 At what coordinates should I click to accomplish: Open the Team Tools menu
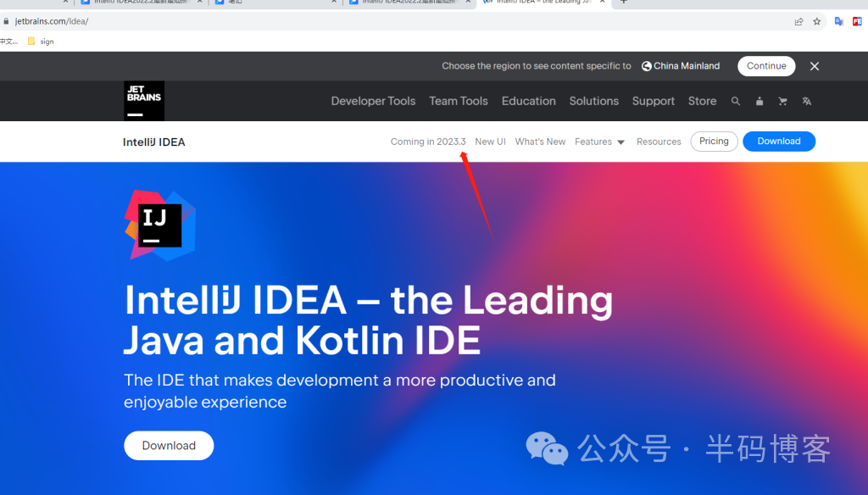[x=459, y=102]
